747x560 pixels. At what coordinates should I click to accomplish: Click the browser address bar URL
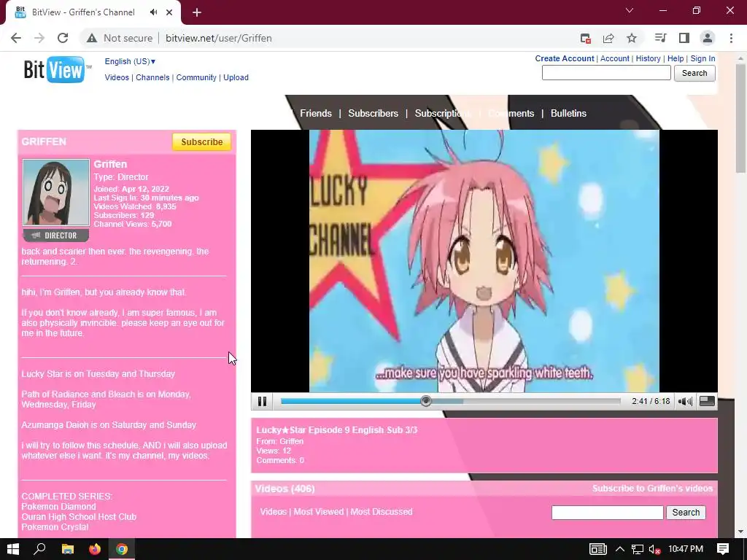[x=219, y=38]
